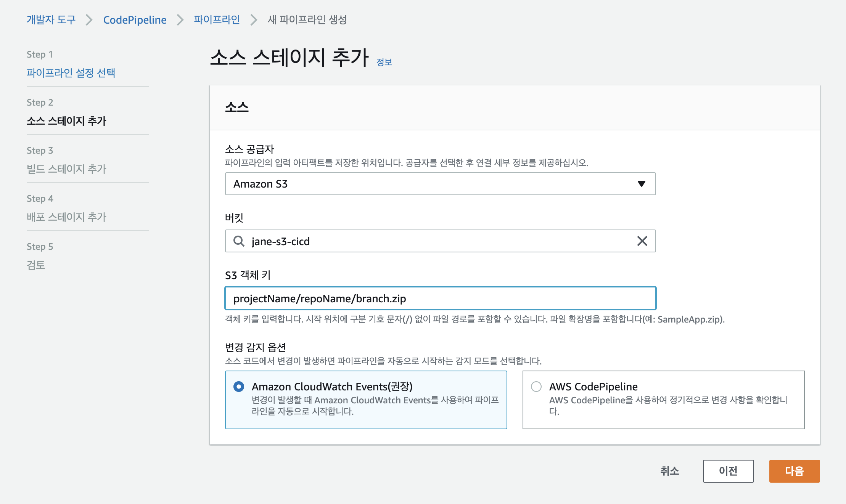Click the chevron after 파이프라인 breadcrumb
The width and height of the screenshot is (846, 504).
[254, 20]
